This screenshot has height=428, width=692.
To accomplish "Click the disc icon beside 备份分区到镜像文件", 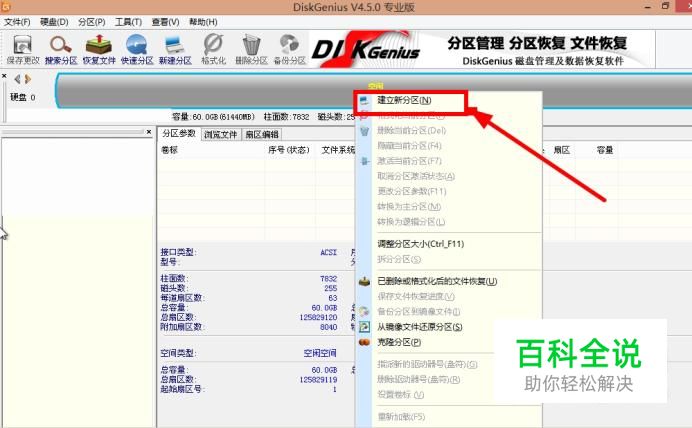I will click(365, 312).
